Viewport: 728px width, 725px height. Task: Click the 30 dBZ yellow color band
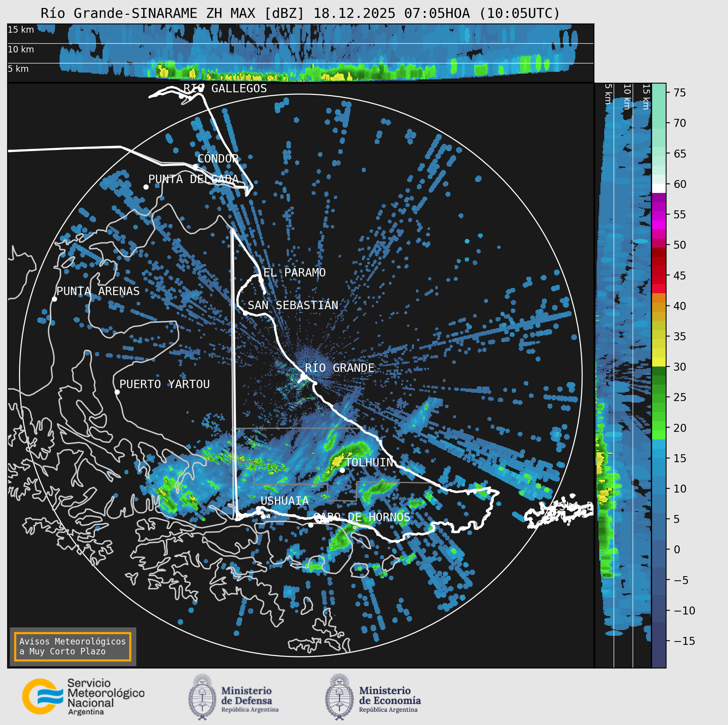[659, 362]
